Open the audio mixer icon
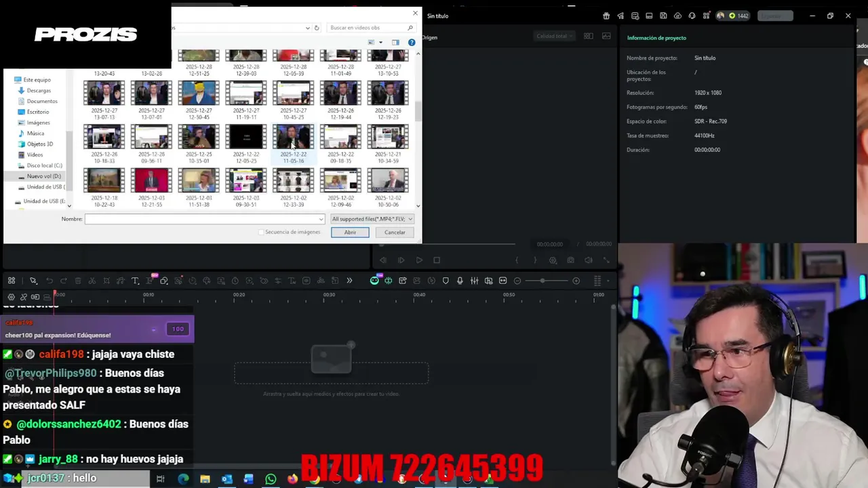The image size is (868, 488). 474,281
